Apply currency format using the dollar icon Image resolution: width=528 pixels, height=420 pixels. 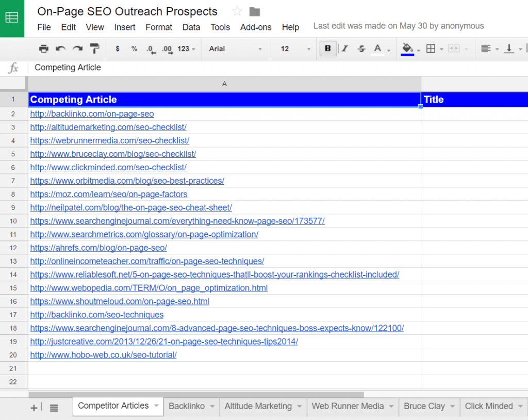118,49
